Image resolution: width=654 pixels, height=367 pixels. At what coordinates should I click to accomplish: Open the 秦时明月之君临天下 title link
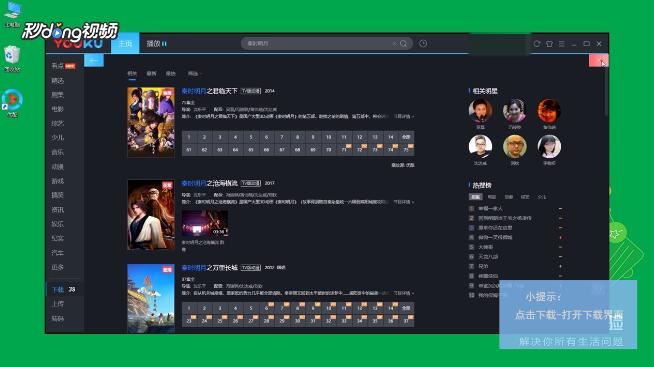[209, 90]
